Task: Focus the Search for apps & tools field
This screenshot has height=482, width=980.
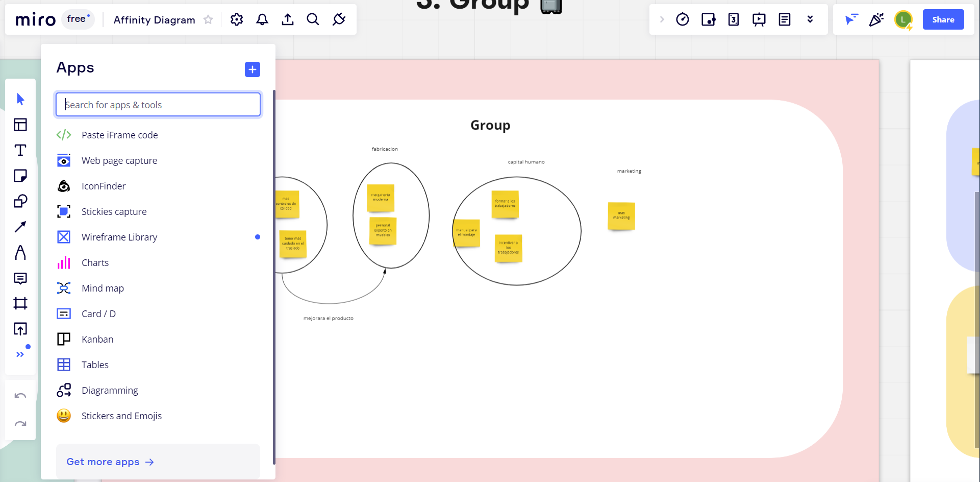Action: pyautogui.click(x=158, y=105)
